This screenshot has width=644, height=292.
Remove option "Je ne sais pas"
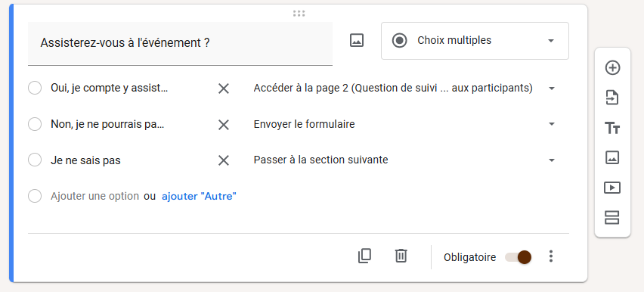click(x=224, y=160)
